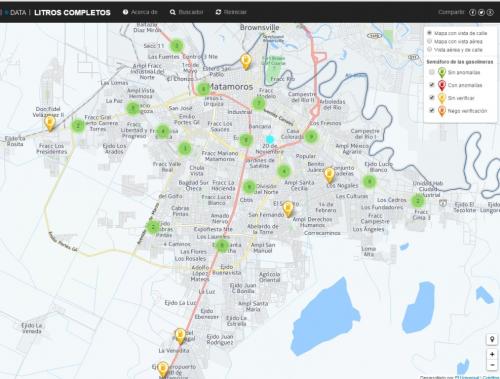The width and height of the screenshot is (500, 379).
Task: Click the orange Negó verificación legend pin
Action: (x=442, y=111)
